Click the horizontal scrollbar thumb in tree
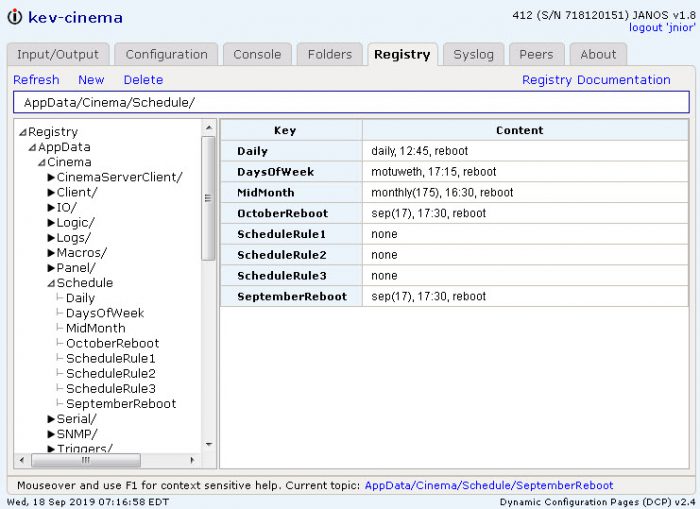The width and height of the screenshot is (700, 509). click(x=86, y=460)
